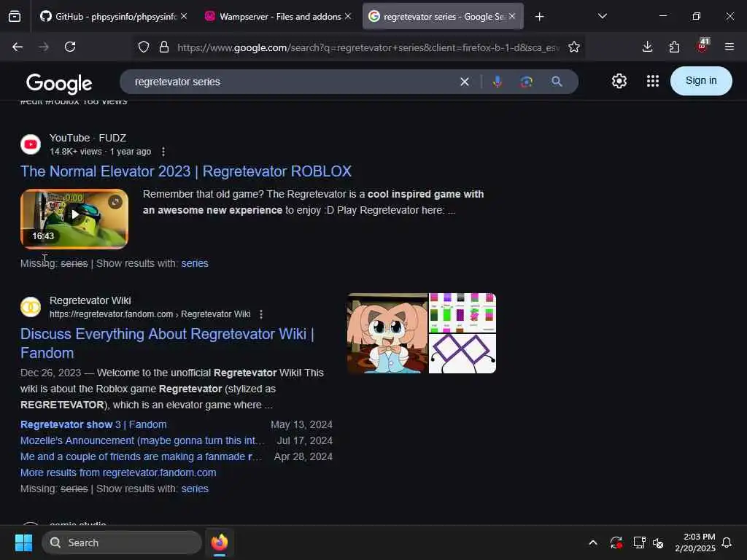Open Firefox from the taskbar
Image resolution: width=747 pixels, height=560 pixels.
pos(219,542)
